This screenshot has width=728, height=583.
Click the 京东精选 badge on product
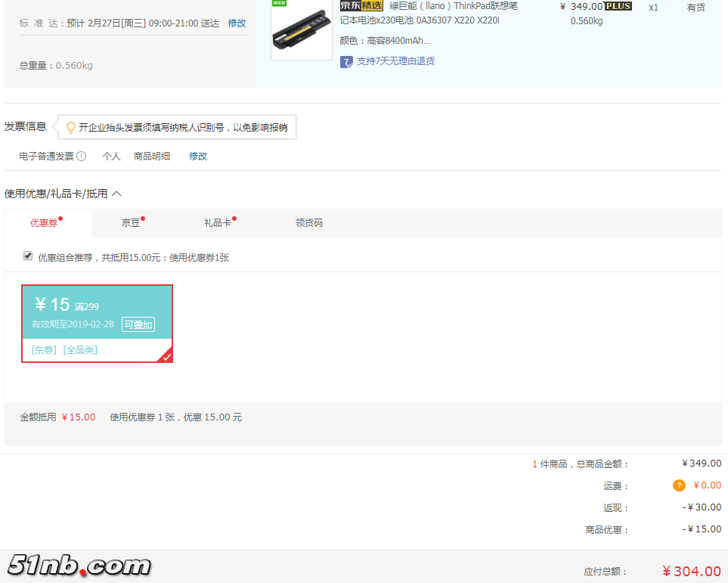361,6
